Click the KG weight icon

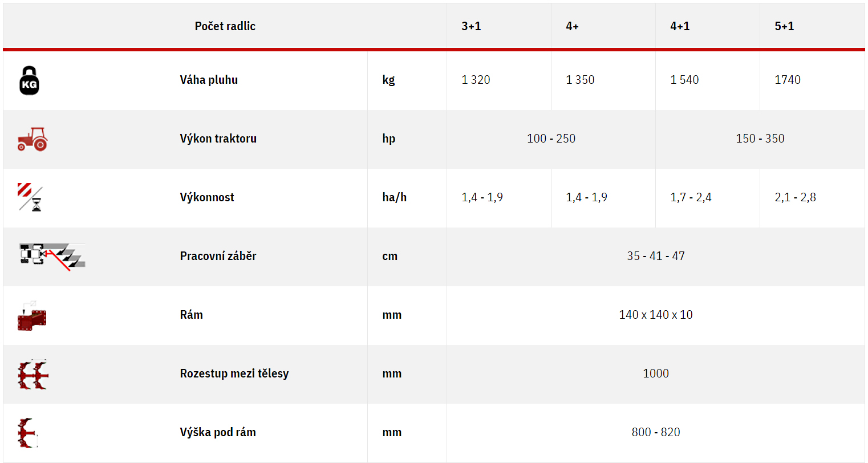(x=29, y=80)
